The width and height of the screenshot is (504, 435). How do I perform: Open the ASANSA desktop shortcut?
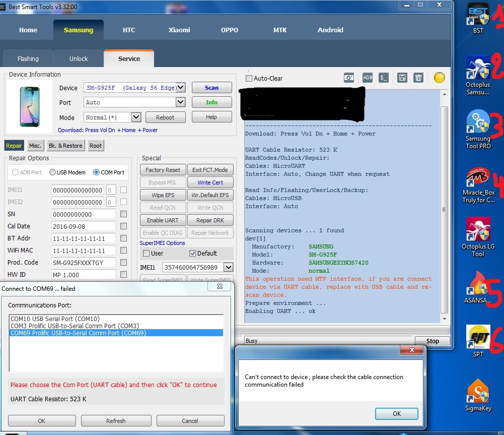point(478,288)
